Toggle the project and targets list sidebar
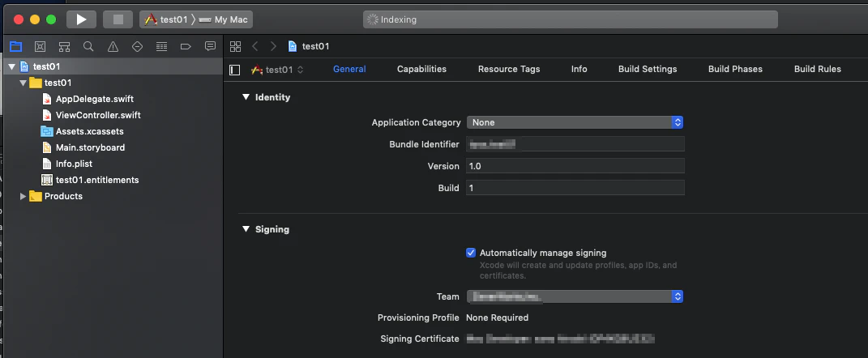Viewport: 868px width, 358px height. [235, 70]
